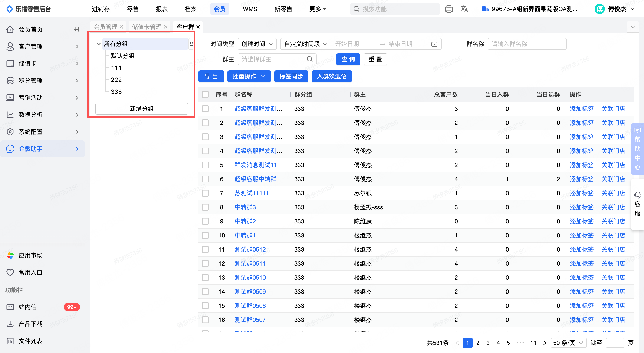644x353 pixels.
Task: Click the language translate icon
Action: click(464, 9)
